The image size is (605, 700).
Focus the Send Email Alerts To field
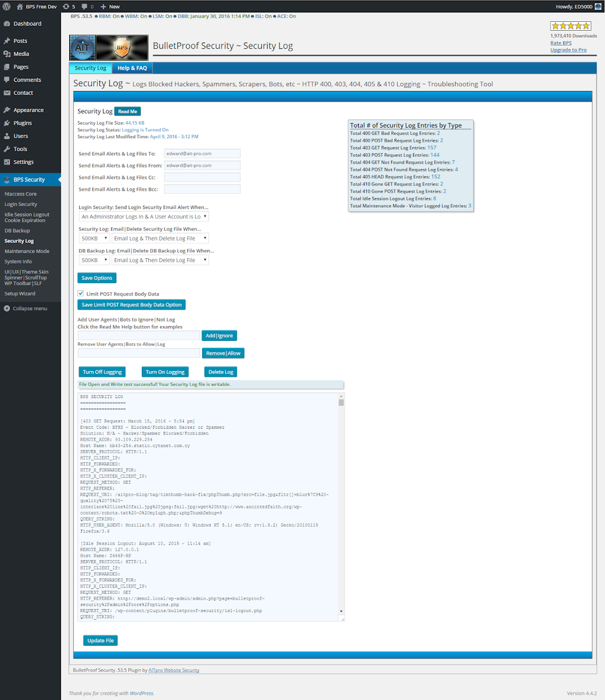(202, 154)
